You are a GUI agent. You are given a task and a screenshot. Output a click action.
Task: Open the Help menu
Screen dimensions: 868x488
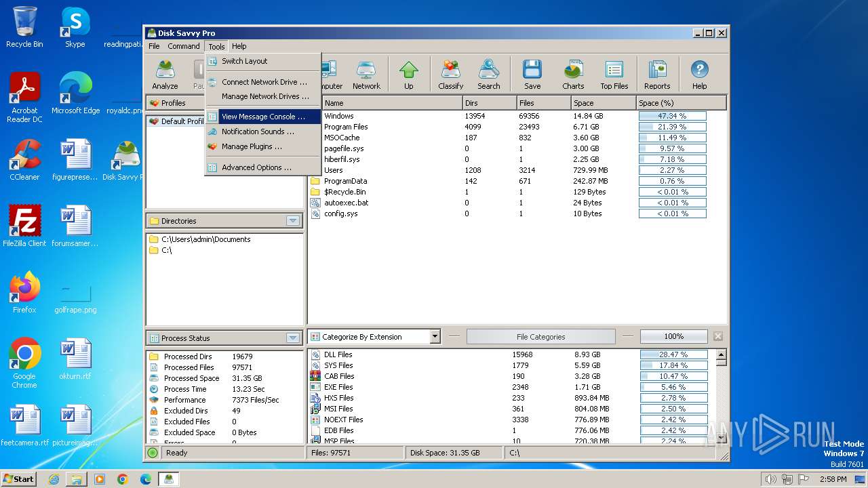[x=239, y=46]
